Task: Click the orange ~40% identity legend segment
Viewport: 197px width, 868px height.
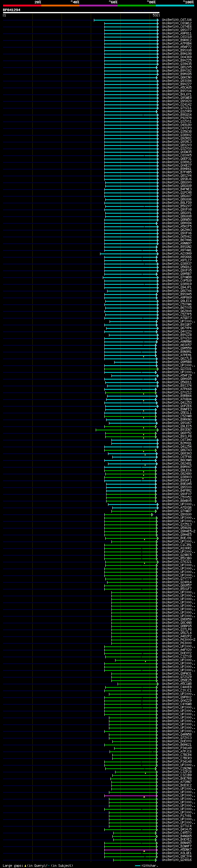Action: 60,6
